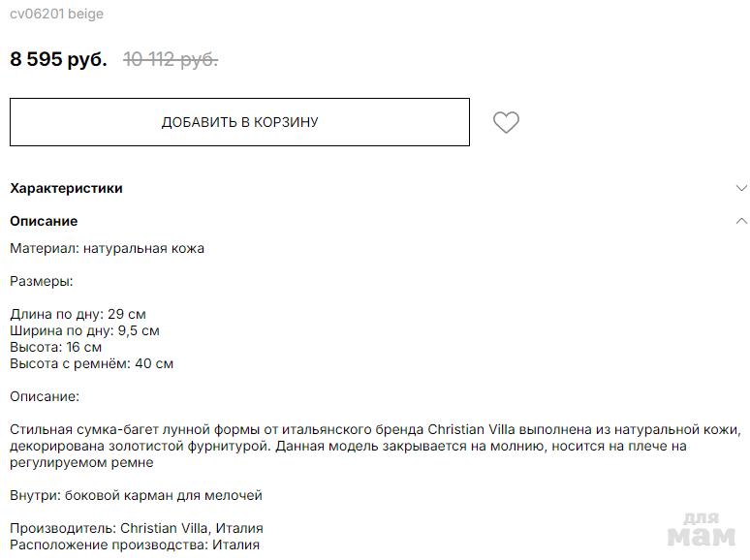
Task: Click the 'Расположение производства: Италия' line
Action: 135,544
